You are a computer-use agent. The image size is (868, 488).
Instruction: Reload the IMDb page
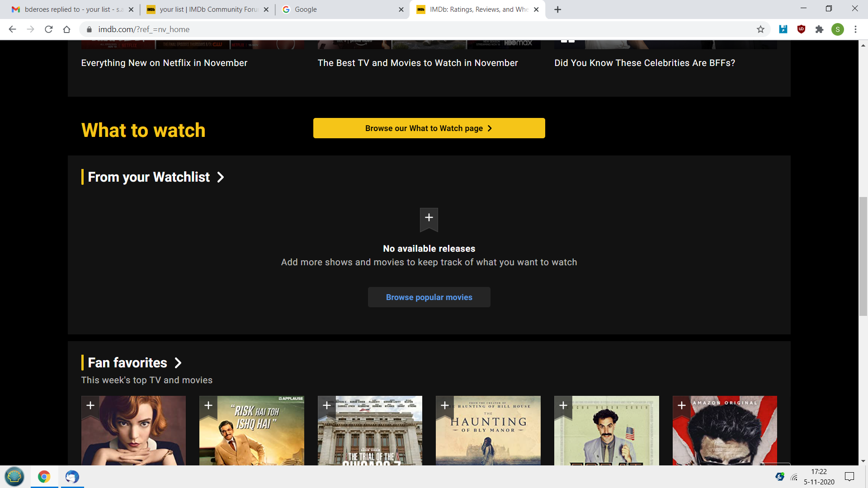pyautogui.click(x=49, y=29)
